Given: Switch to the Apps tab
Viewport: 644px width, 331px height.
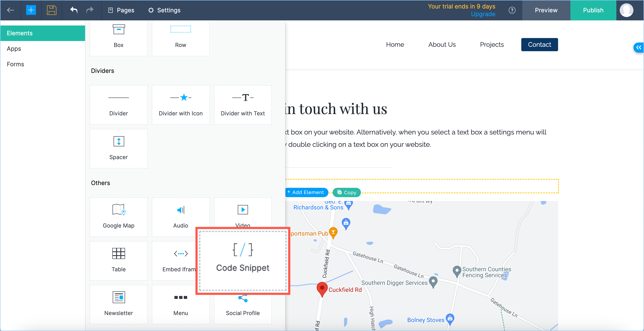Looking at the screenshot, I should tap(14, 49).
